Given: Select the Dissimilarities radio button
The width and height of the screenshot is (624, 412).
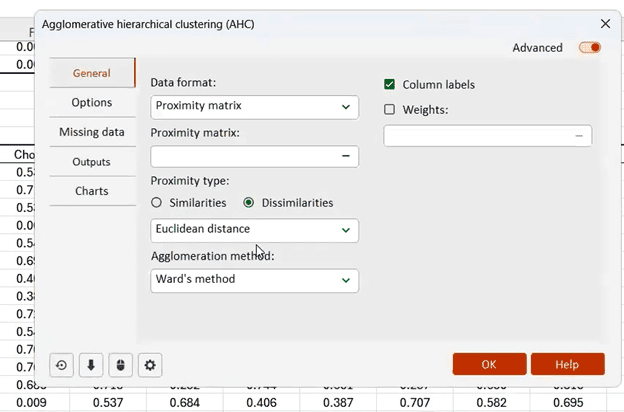Looking at the screenshot, I should tap(249, 203).
